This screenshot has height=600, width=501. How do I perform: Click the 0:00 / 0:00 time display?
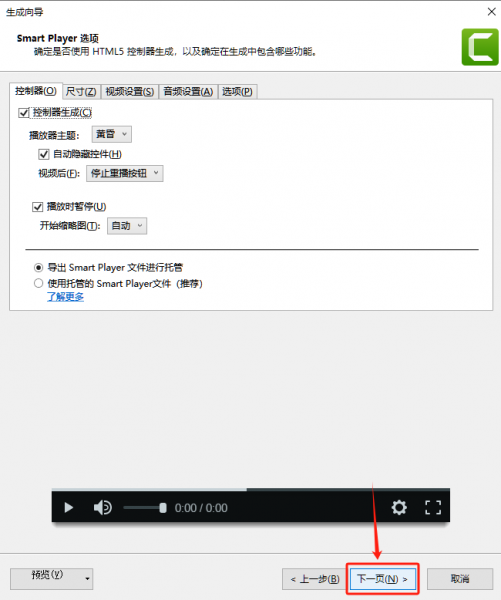[201, 508]
